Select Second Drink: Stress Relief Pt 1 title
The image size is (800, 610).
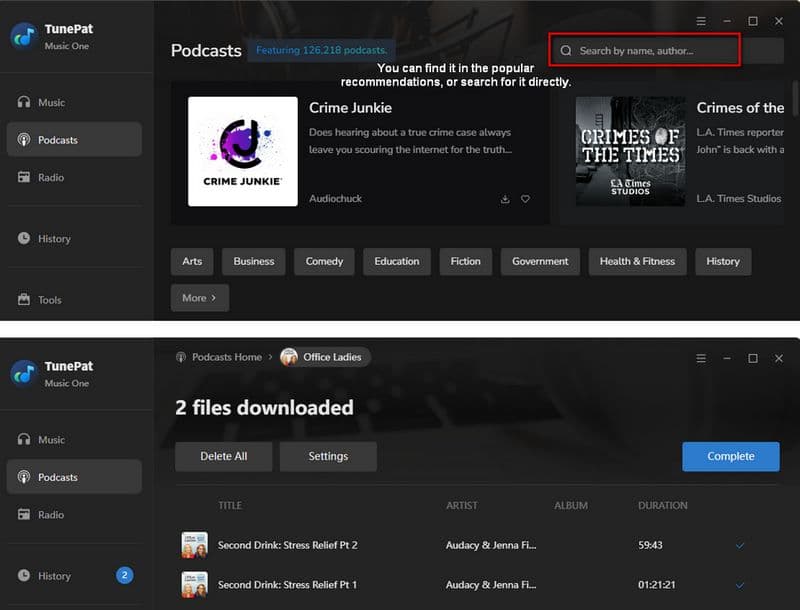tap(288, 584)
